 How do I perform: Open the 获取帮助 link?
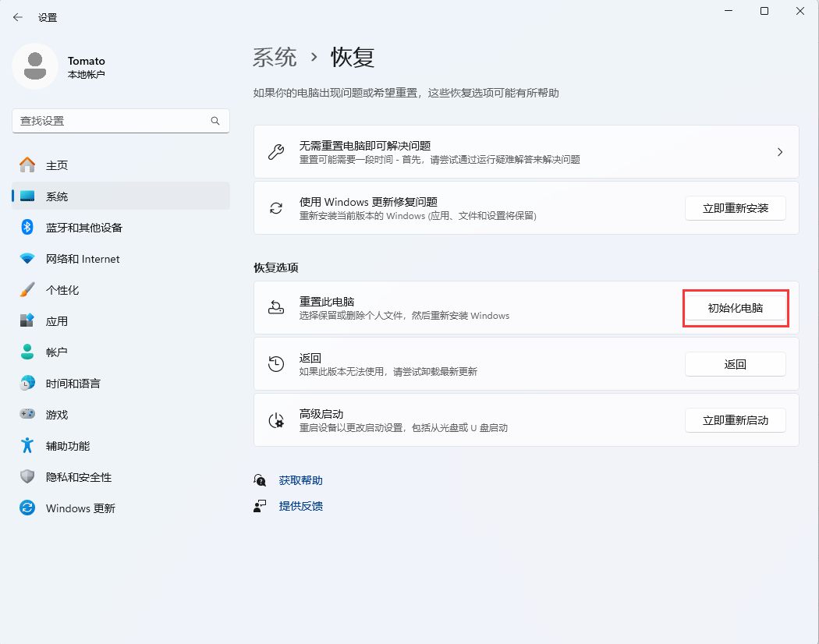click(x=300, y=480)
